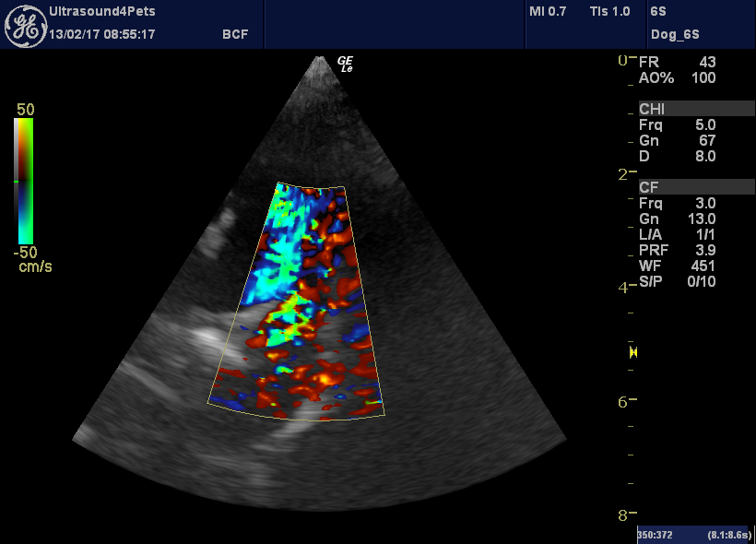Click the TIs 1.0 readout
The height and width of the screenshot is (544, 756).
pos(610,12)
